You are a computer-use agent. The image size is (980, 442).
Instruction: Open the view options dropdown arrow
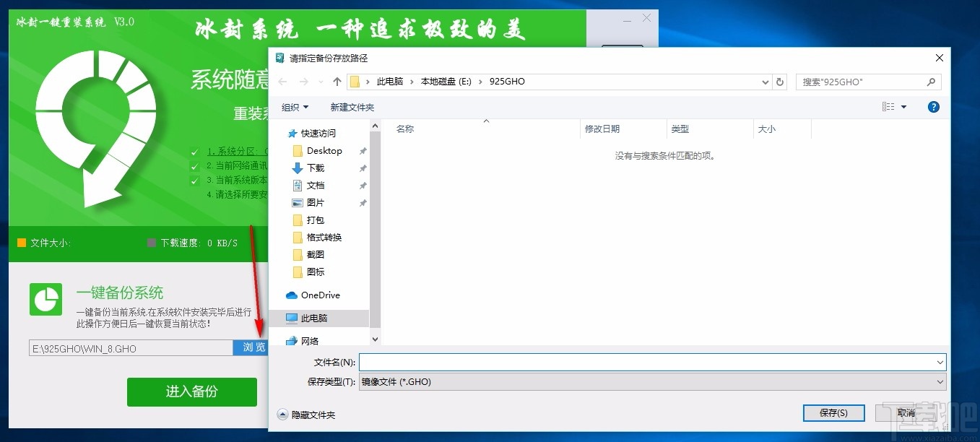pos(903,106)
